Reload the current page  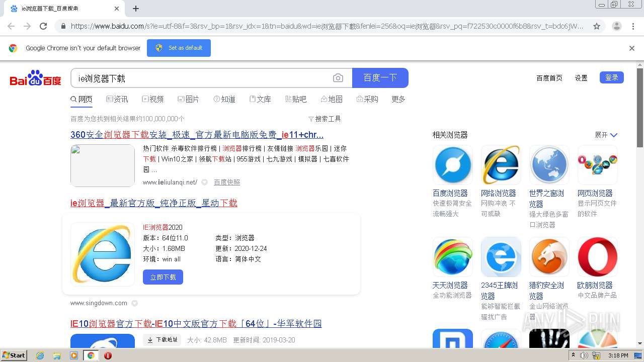43,26
